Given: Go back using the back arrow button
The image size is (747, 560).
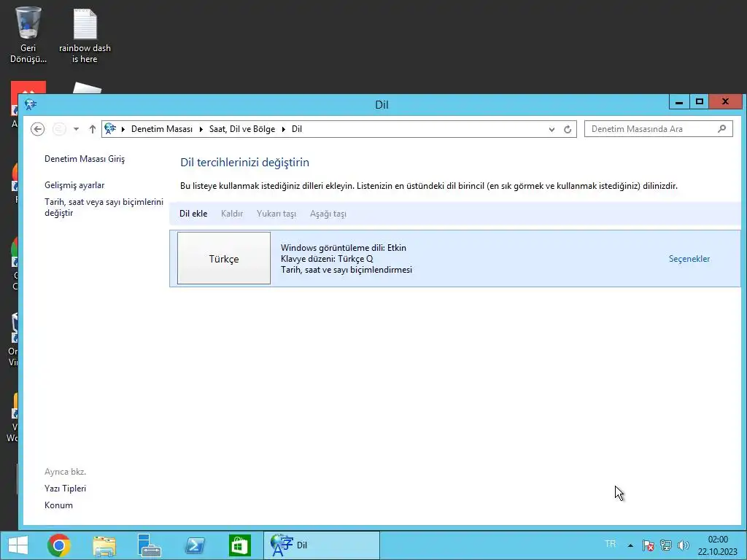Looking at the screenshot, I should tap(38, 129).
